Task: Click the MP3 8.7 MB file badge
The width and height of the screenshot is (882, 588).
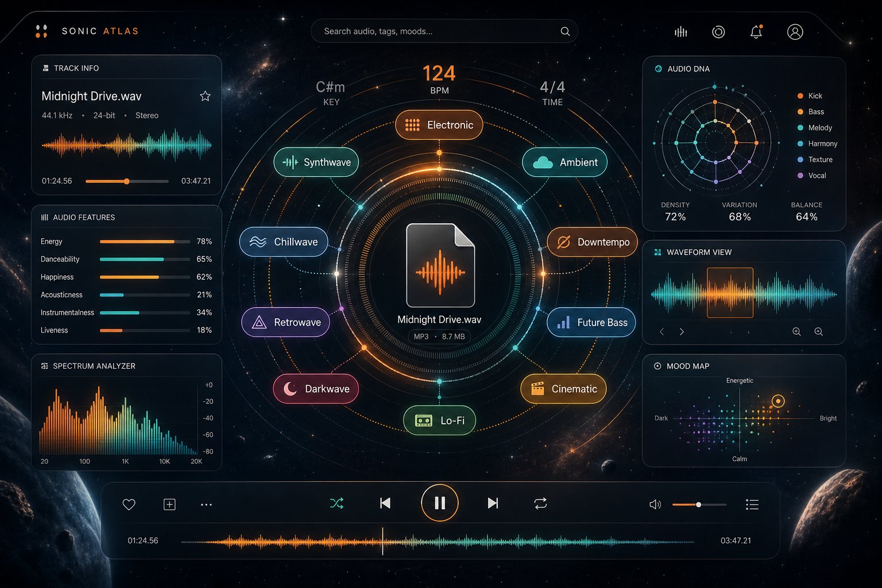Action: 439,336
